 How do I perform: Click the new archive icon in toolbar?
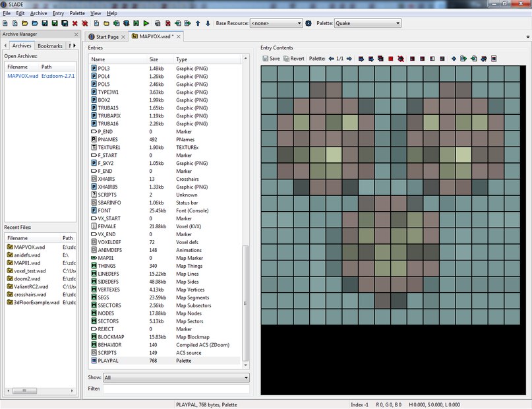tap(5, 23)
